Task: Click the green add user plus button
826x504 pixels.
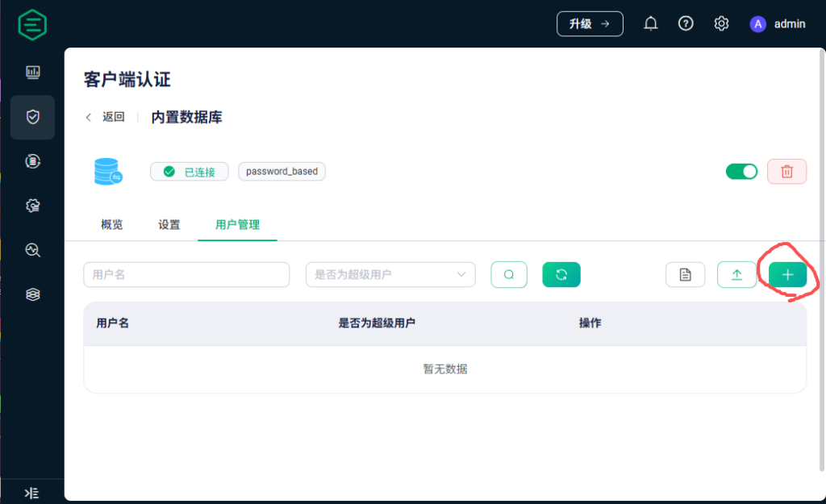Action: click(x=787, y=274)
